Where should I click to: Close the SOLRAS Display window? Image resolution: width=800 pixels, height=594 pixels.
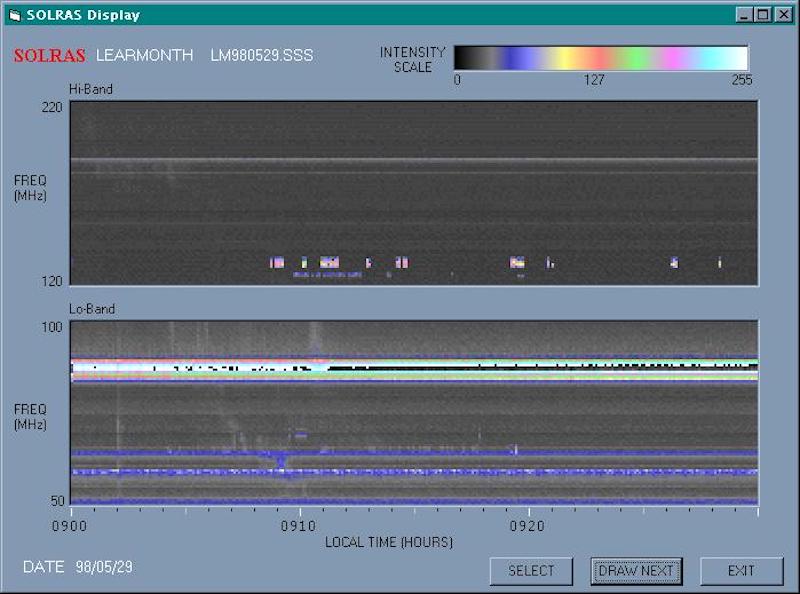(782, 15)
